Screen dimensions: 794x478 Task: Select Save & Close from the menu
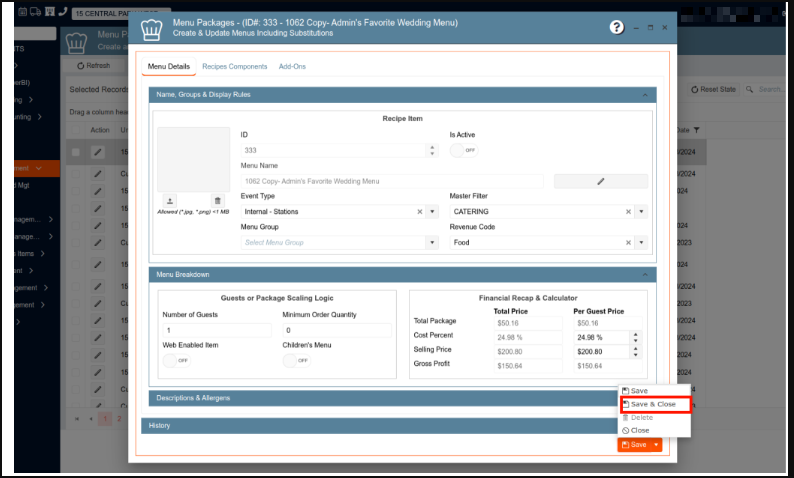[x=654, y=404]
